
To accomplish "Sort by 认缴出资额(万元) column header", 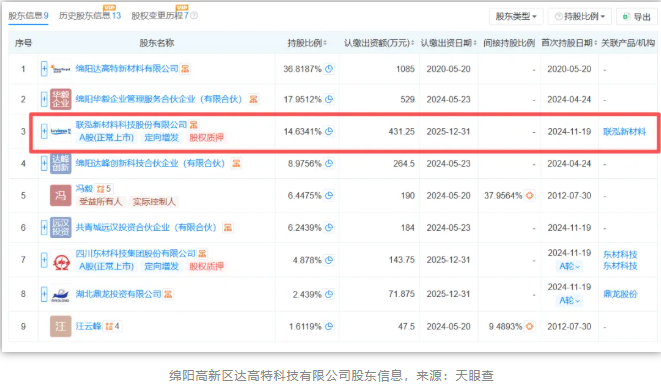I will [x=379, y=43].
